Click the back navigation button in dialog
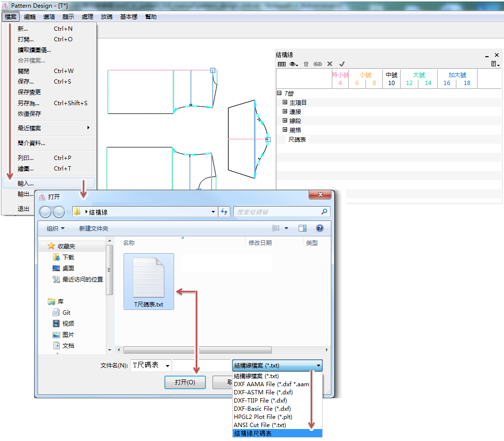The width and height of the screenshot is (504, 441). 45,212
